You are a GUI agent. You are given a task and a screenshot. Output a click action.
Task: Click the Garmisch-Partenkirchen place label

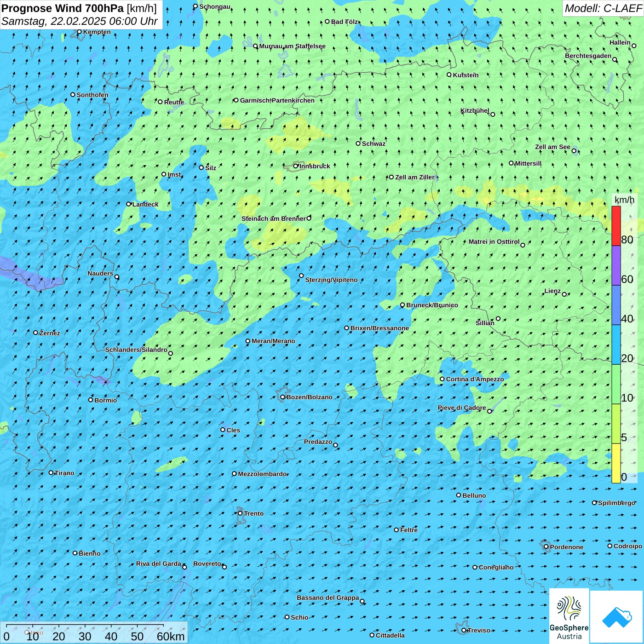[x=277, y=100]
